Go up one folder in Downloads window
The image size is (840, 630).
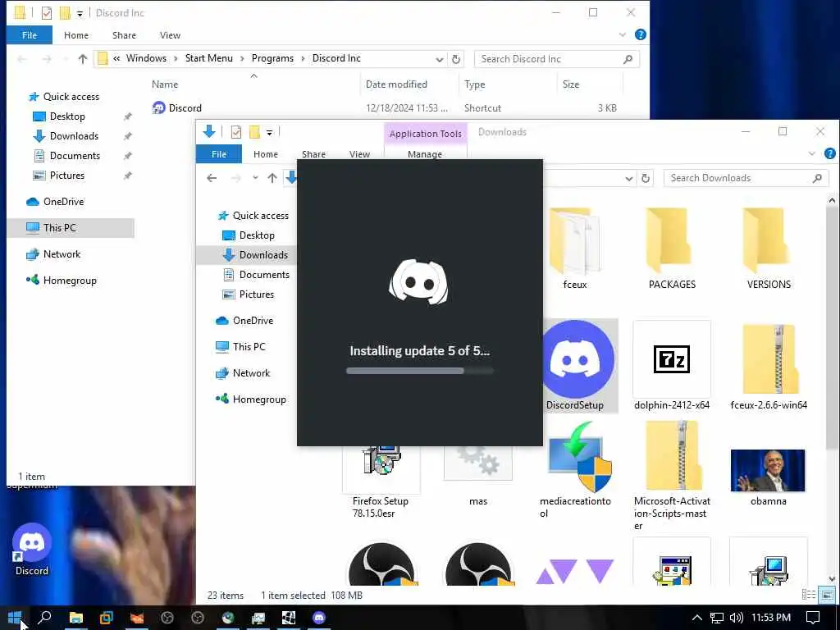[272, 178]
